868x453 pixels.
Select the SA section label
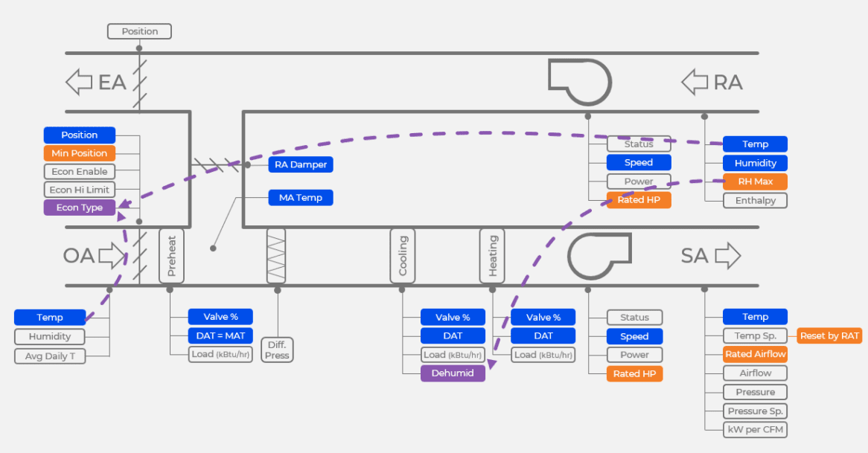(x=694, y=255)
